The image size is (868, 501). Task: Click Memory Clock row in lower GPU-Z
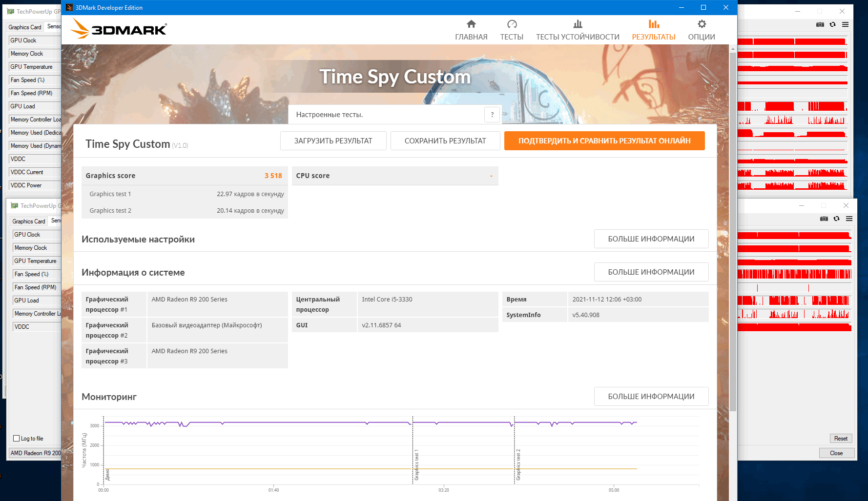[38, 248]
